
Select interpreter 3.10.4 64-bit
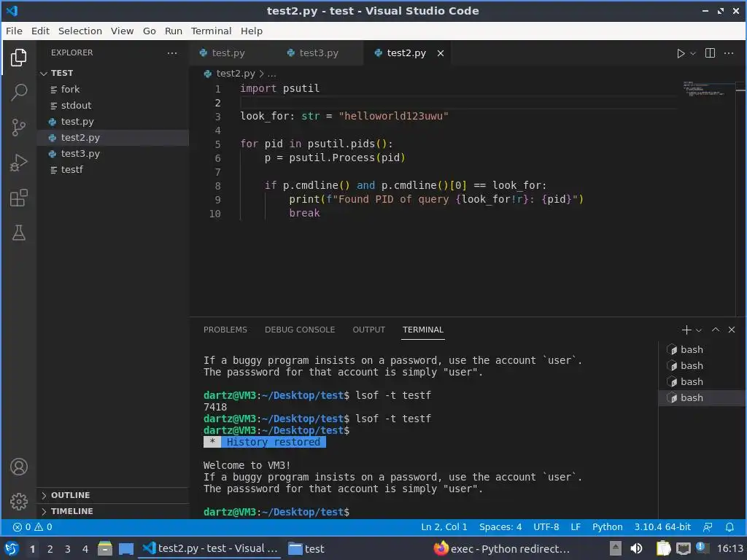662,527
